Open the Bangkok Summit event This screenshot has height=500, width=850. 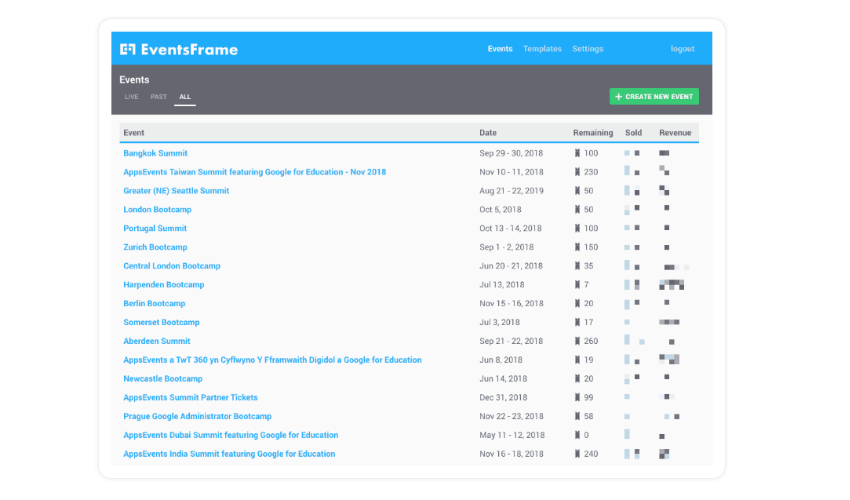[155, 153]
